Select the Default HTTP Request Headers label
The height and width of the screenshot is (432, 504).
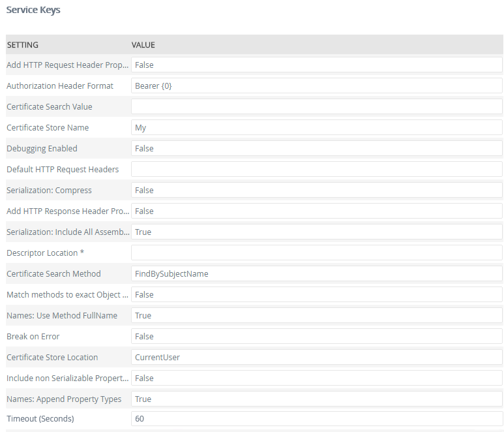point(63,170)
